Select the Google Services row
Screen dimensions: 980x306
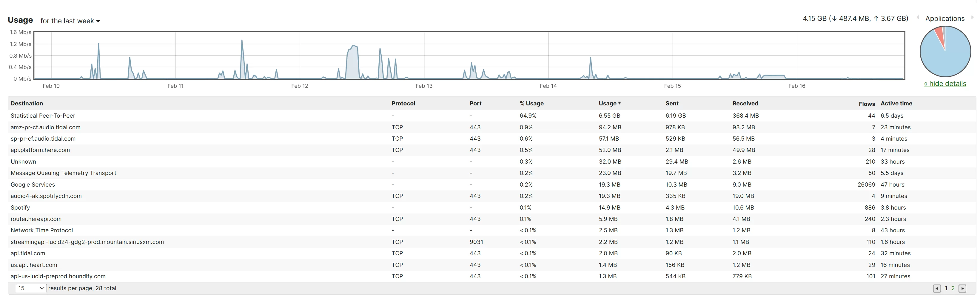pos(491,184)
